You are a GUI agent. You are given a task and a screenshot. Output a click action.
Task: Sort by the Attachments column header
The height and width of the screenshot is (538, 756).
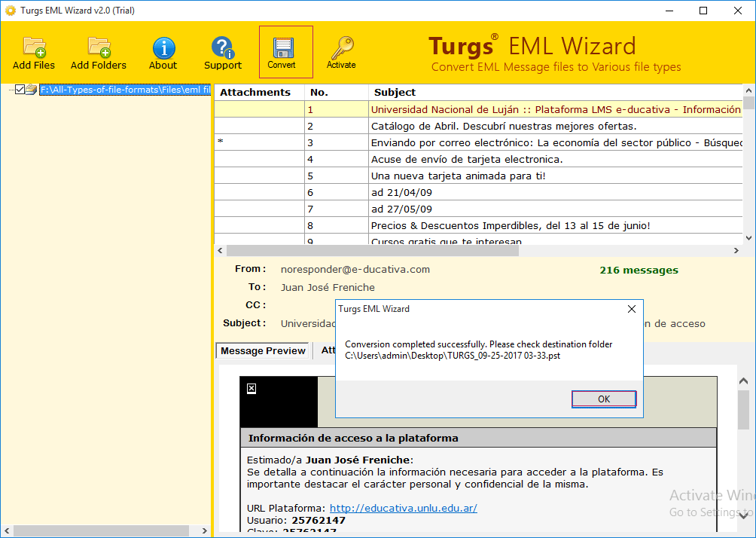(259, 92)
